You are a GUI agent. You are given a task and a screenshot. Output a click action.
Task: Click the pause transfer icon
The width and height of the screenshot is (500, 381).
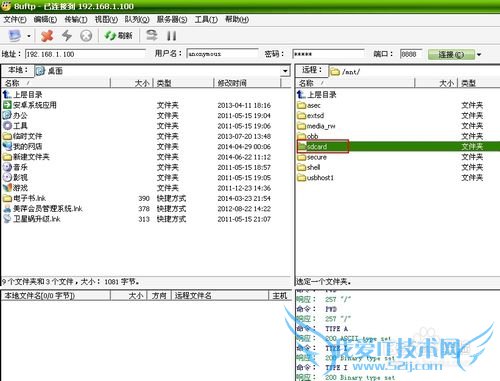(172, 35)
